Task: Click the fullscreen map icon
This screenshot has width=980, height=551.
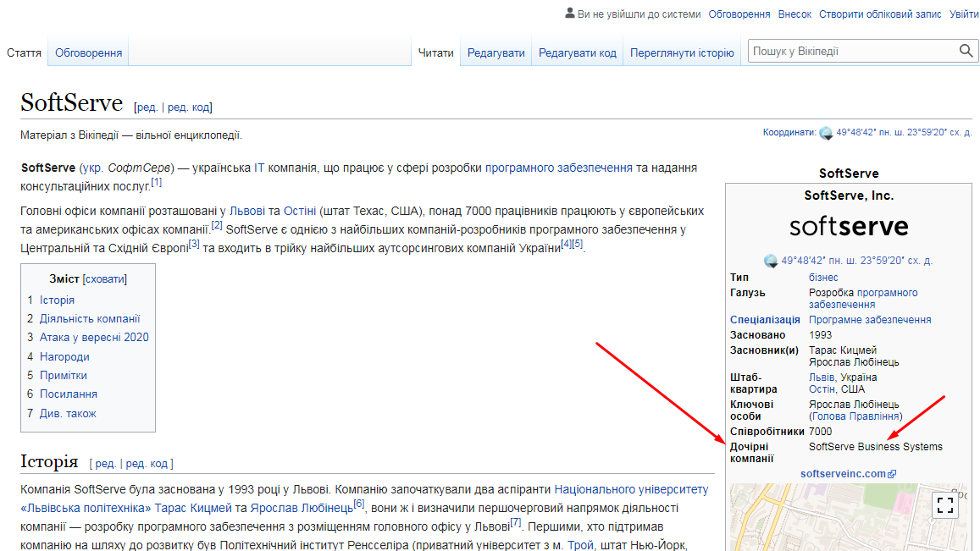Action: 945,504
